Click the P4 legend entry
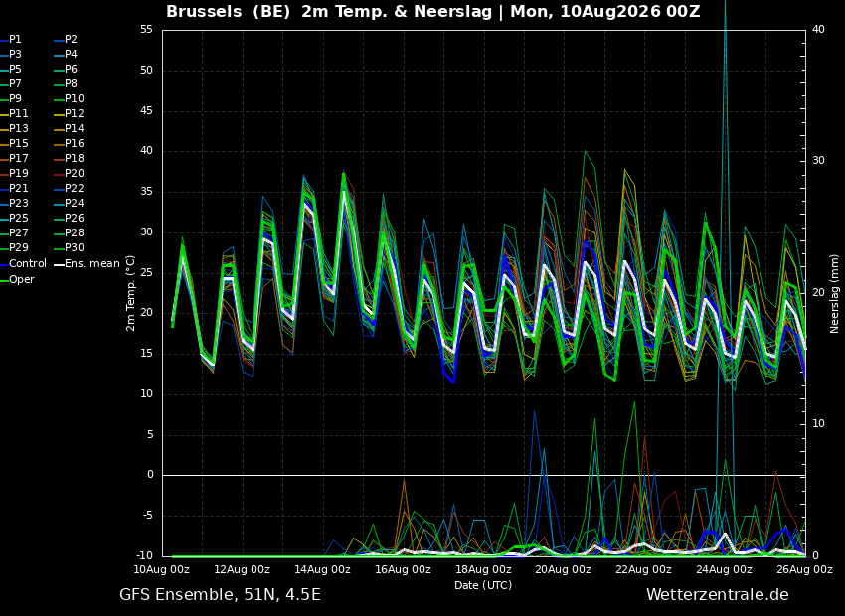The height and width of the screenshot is (616, 845). pos(67,55)
